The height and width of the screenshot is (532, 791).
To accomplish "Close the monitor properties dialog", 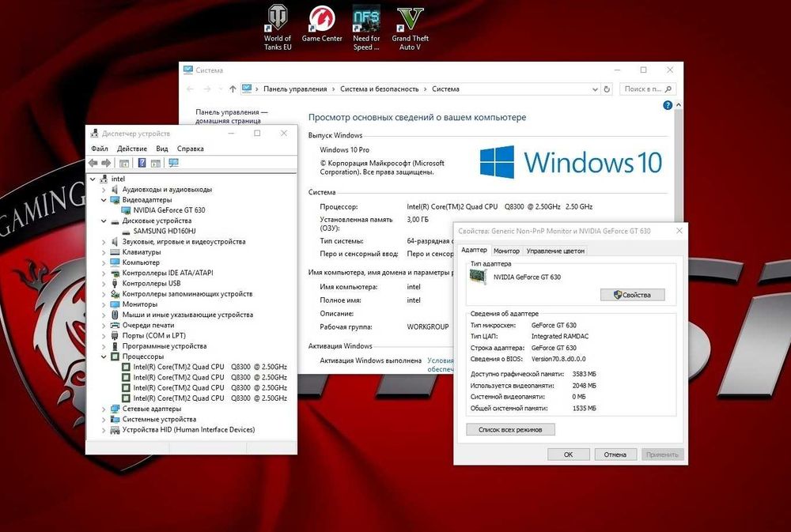I will [679, 231].
